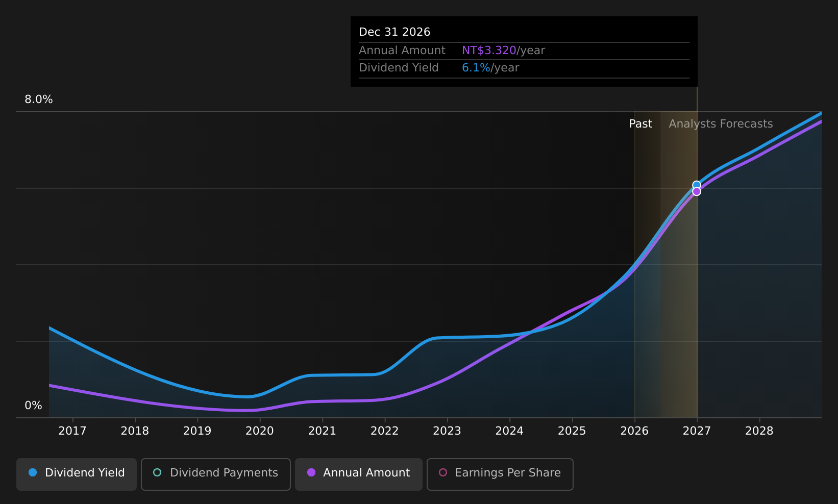This screenshot has width=838, height=504.
Task: Click the NT$3.320/year tooltip value
Action: click(503, 51)
